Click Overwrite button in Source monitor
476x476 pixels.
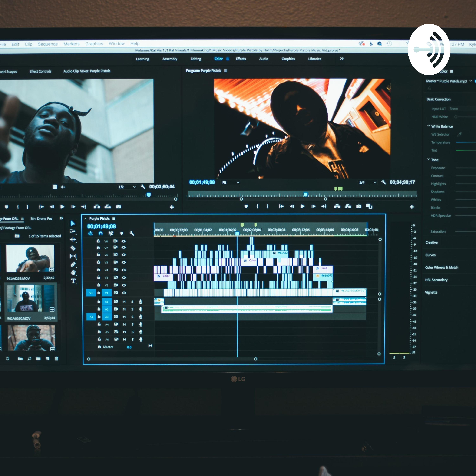click(108, 207)
